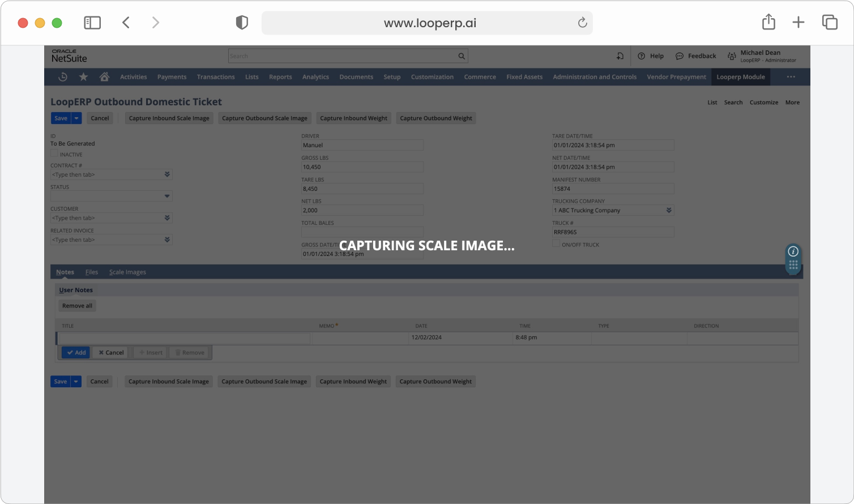Reload the page with the refresh icon
This screenshot has width=854, height=504.
pos(582,23)
